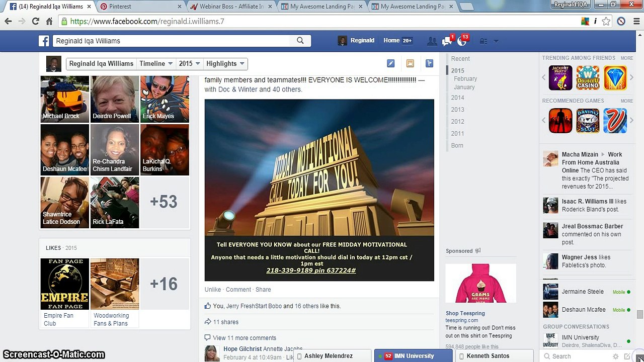Reload the page with refresh icon
This screenshot has height=362, width=644.
(x=35, y=21)
